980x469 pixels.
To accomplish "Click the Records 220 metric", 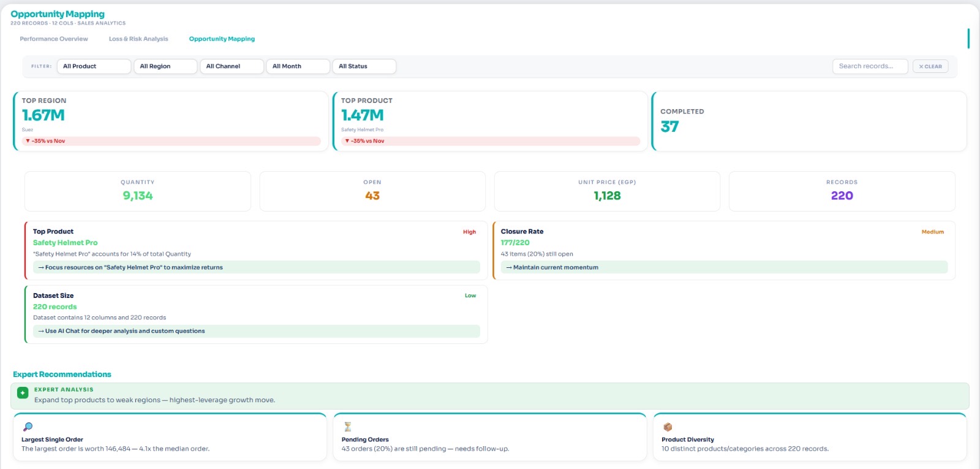I will pos(842,191).
